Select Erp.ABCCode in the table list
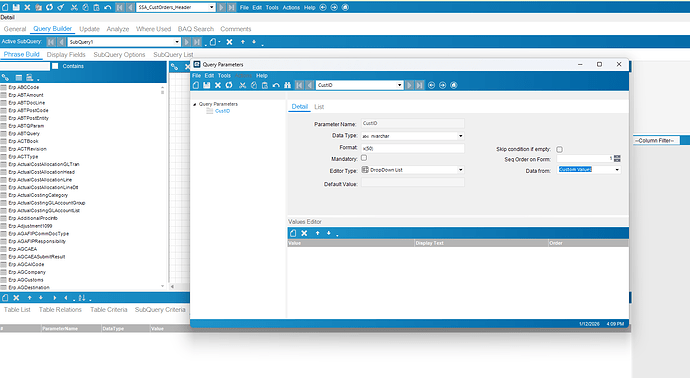The image size is (690, 378). [24, 88]
